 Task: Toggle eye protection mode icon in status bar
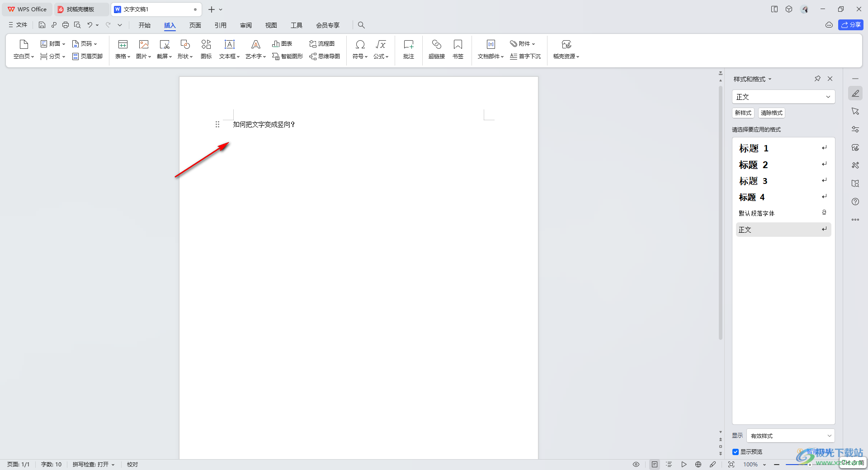click(x=636, y=464)
